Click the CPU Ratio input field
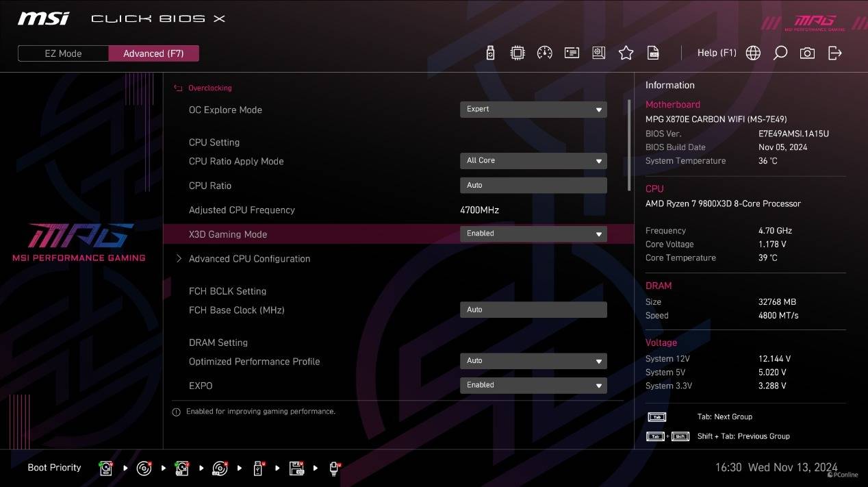Screen dimensions: 868x487 [533, 186]
